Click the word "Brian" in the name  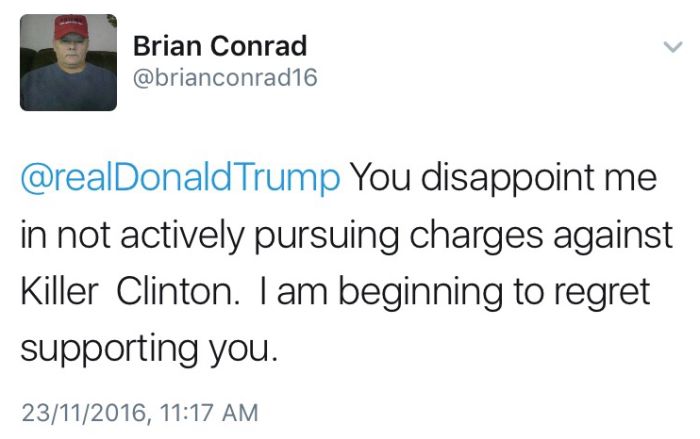coord(166,46)
